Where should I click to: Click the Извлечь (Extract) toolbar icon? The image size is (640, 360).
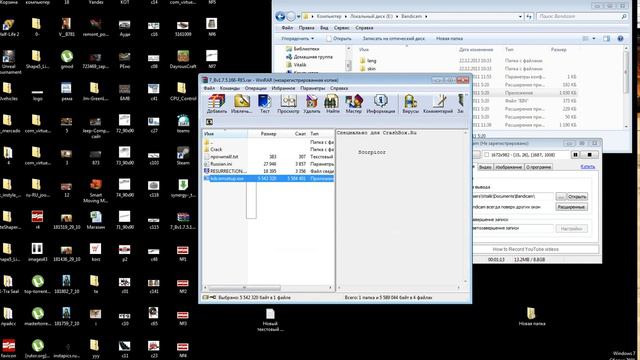(241, 104)
